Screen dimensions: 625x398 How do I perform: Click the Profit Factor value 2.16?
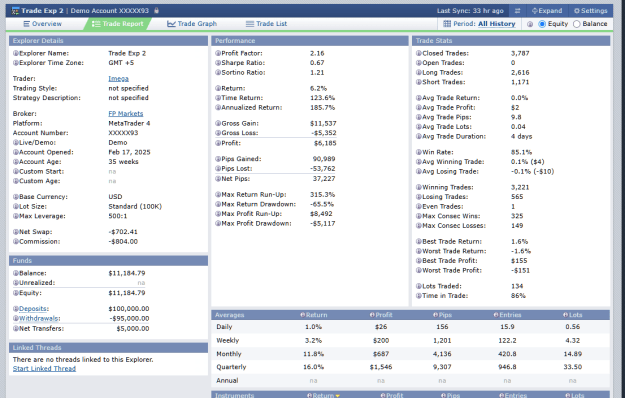[317, 53]
